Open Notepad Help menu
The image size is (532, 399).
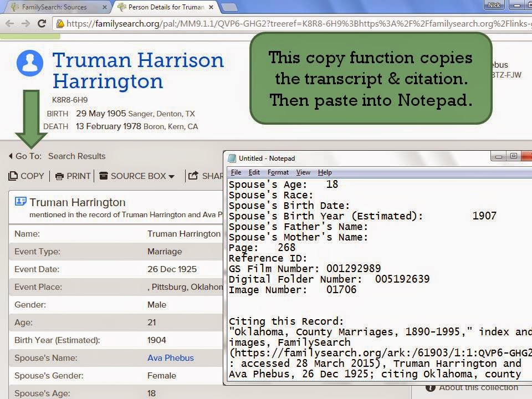coord(325,172)
